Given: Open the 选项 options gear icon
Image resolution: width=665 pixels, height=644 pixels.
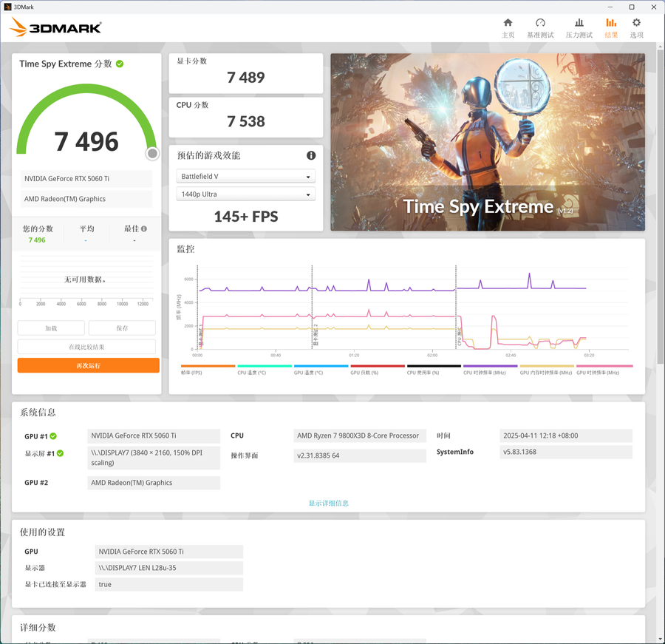Looking at the screenshot, I should (636, 23).
